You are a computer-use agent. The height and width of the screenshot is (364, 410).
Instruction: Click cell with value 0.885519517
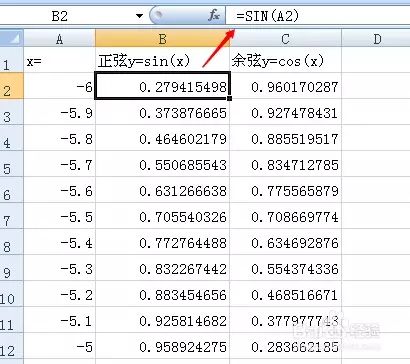(285, 138)
